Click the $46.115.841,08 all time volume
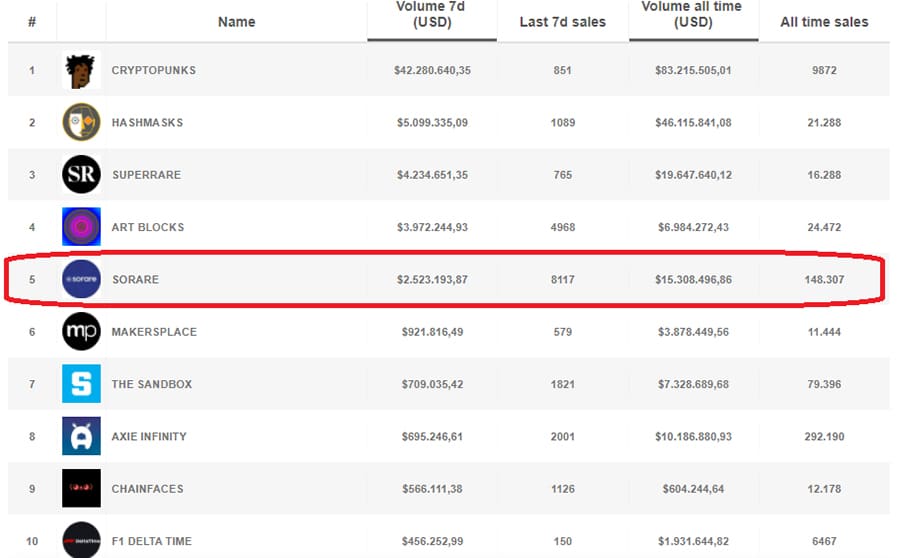The height and width of the screenshot is (558, 900). [x=693, y=122]
